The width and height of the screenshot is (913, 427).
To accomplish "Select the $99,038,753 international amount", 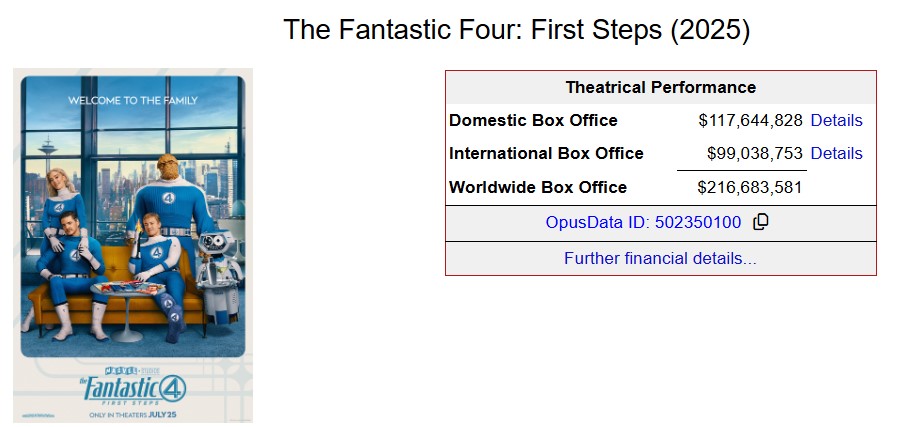I will 754,153.
